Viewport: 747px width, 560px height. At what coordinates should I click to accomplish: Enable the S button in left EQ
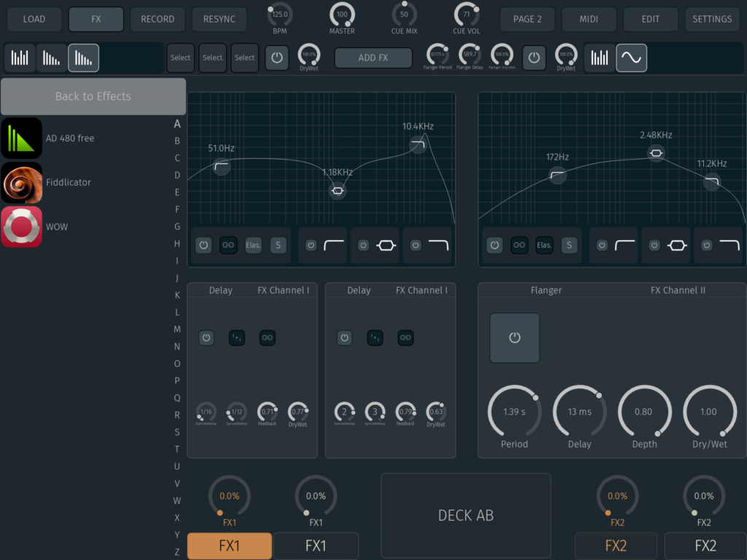[278, 246]
